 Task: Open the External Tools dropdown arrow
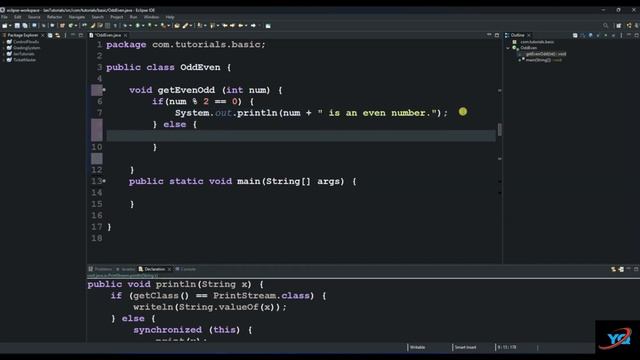pyautogui.click(x=168, y=25)
